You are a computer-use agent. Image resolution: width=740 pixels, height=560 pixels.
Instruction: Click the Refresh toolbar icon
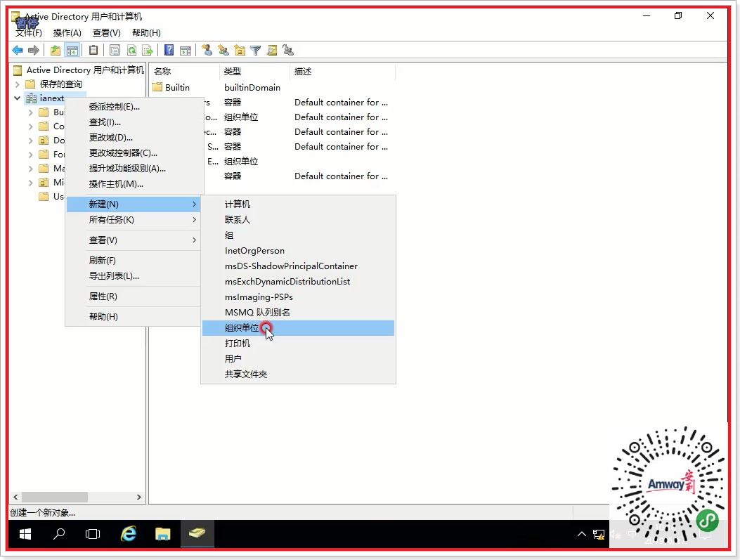click(x=131, y=50)
